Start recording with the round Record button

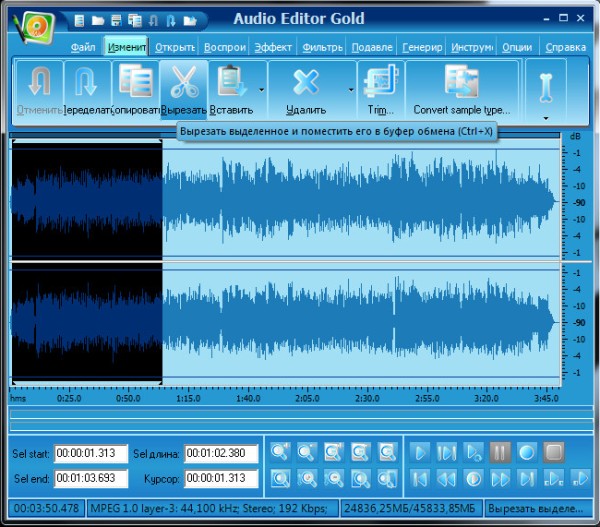(527, 452)
